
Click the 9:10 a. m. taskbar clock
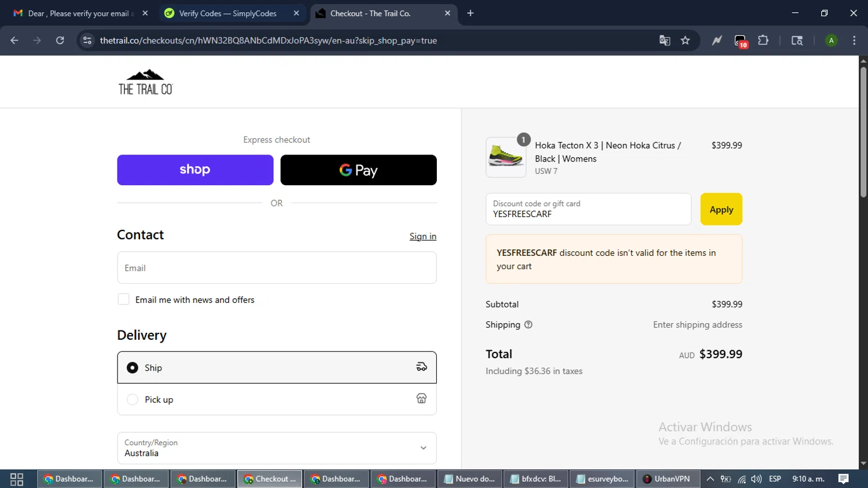(808, 479)
